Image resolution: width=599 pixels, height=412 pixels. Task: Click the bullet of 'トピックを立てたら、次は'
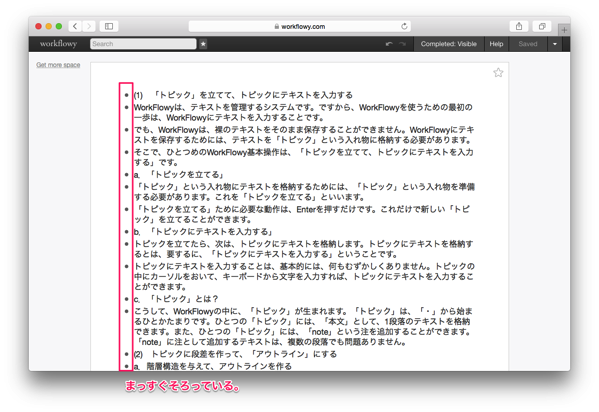click(x=126, y=244)
